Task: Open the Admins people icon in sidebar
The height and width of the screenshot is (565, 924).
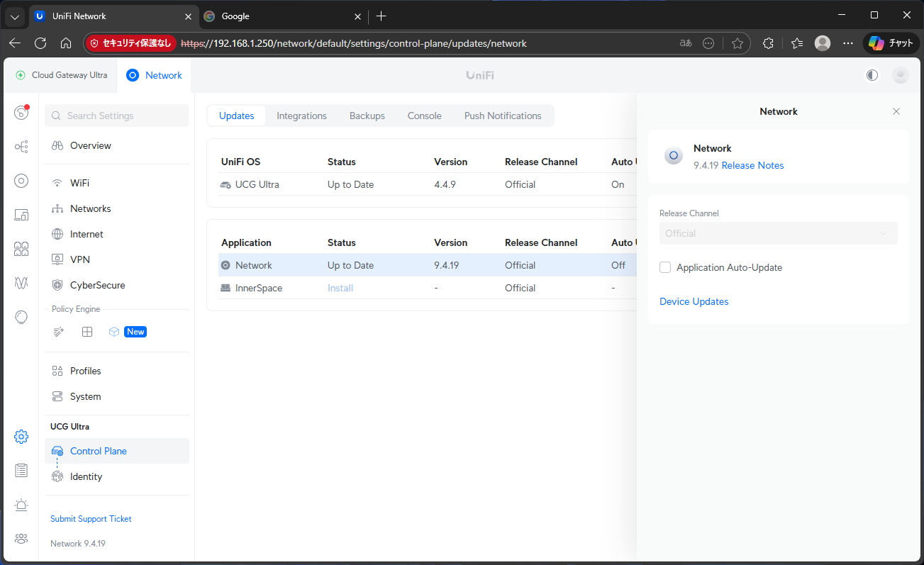Action: (21, 539)
